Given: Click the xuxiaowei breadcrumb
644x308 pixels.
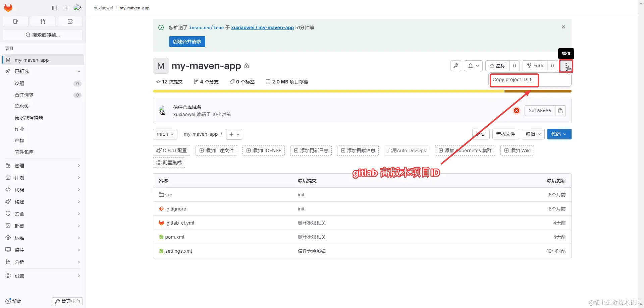Looking at the screenshot, I should (x=103, y=8).
